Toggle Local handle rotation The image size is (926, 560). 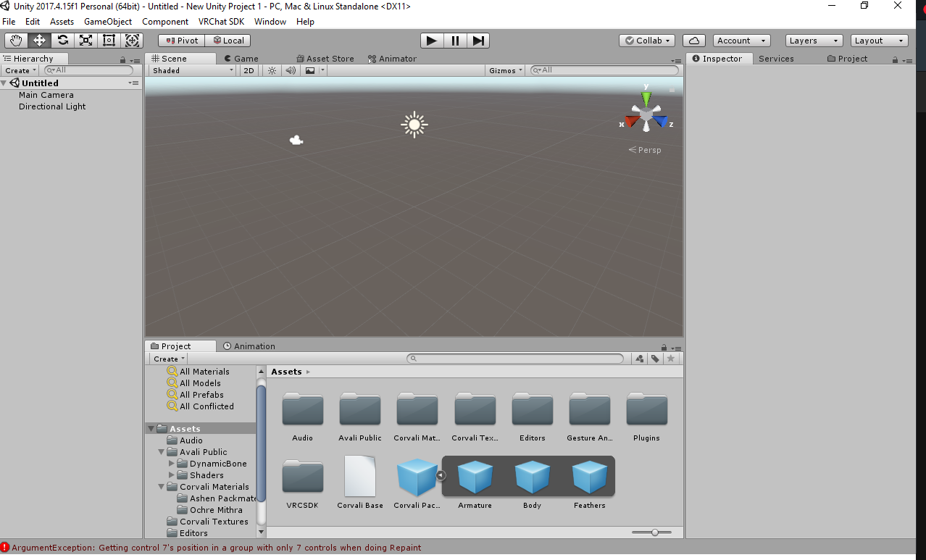[x=228, y=41]
